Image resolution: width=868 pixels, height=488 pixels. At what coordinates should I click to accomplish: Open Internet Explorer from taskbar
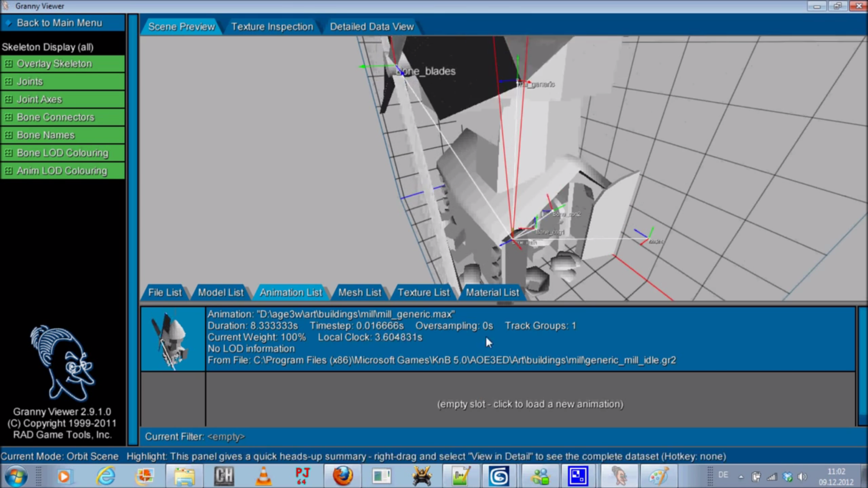click(106, 476)
